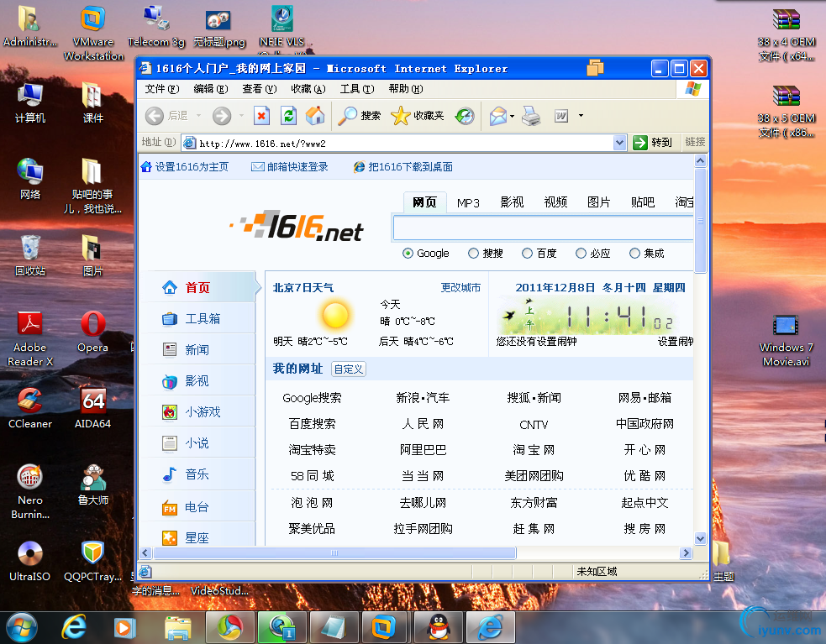Switch to the MP3 search tab

tap(468, 202)
